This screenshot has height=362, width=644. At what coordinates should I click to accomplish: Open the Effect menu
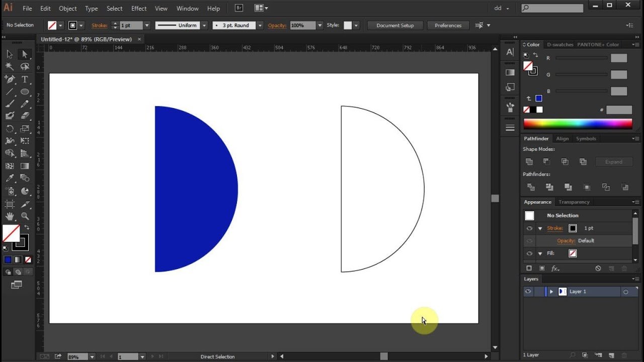(139, 9)
